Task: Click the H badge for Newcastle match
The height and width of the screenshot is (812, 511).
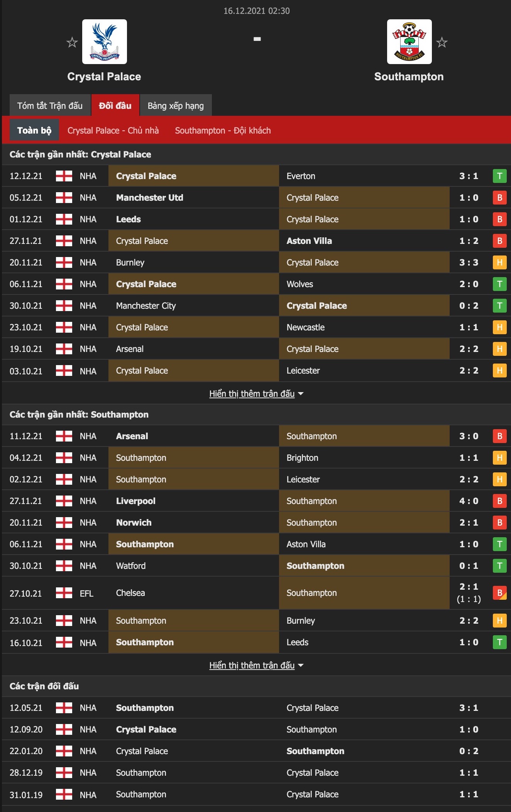Action: 500,327
